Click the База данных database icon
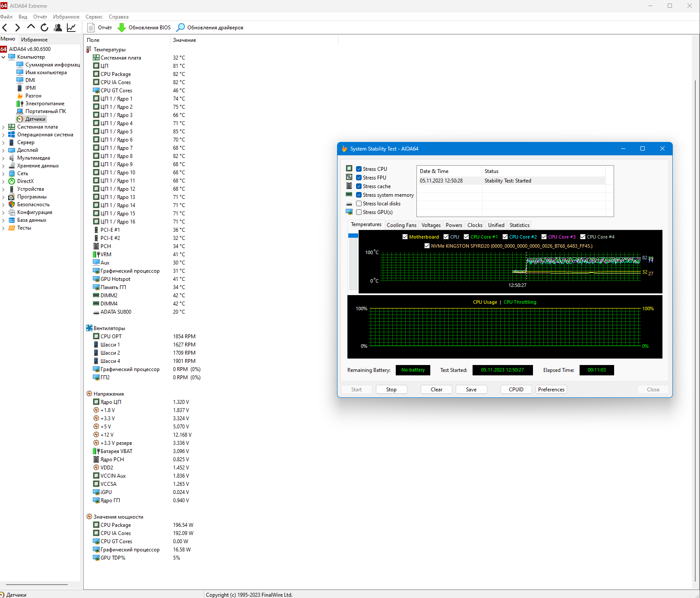Screen dimensions: 700x598 click(12, 220)
